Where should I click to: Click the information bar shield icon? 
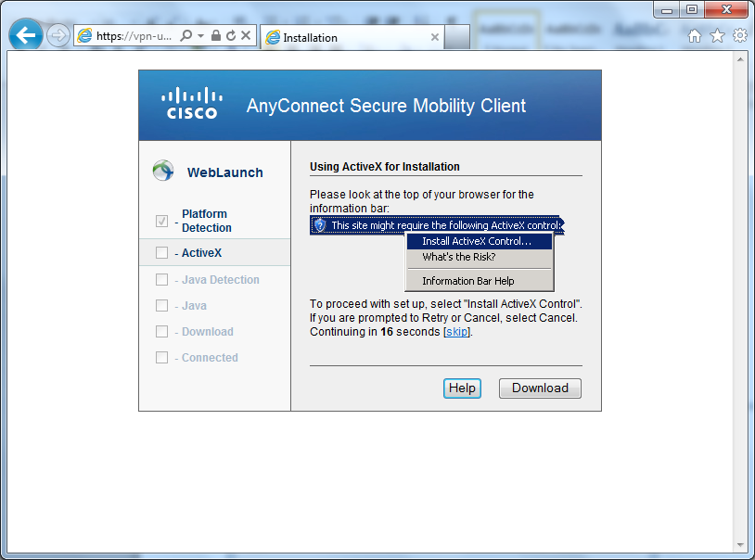point(320,225)
